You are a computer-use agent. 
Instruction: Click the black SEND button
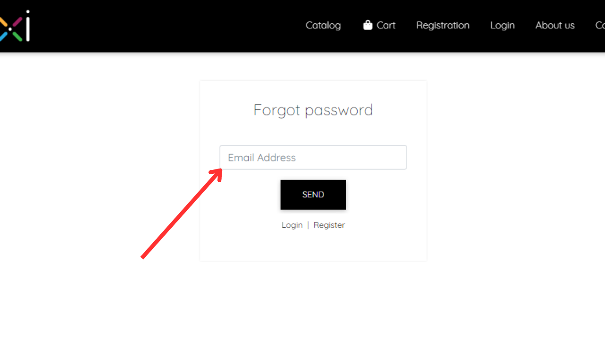pyautogui.click(x=313, y=195)
